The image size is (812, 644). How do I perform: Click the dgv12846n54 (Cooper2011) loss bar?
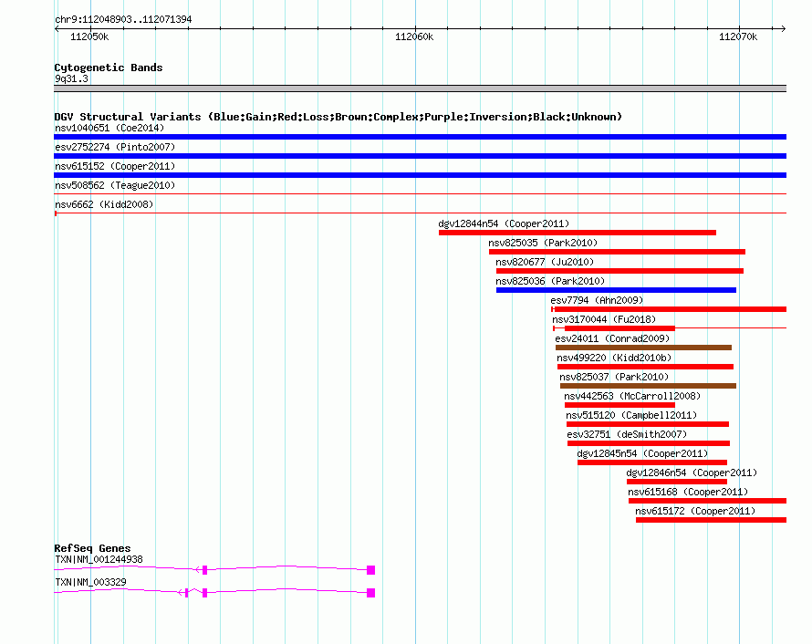pyautogui.click(x=677, y=482)
